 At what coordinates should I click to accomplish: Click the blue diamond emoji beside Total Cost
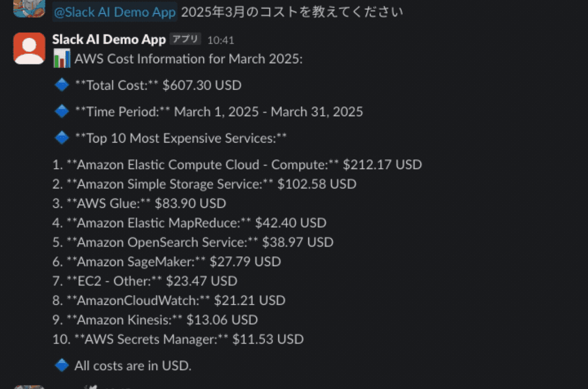point(62,85)
